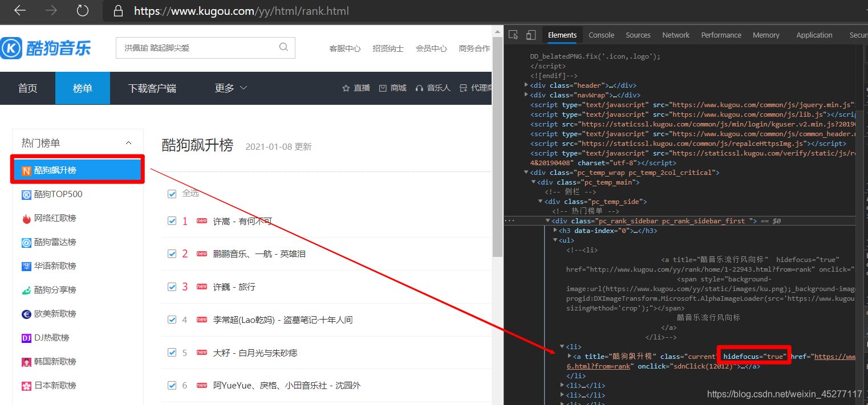
Task: Click the 音乐人 headphone icon
Action: point(420,88)
